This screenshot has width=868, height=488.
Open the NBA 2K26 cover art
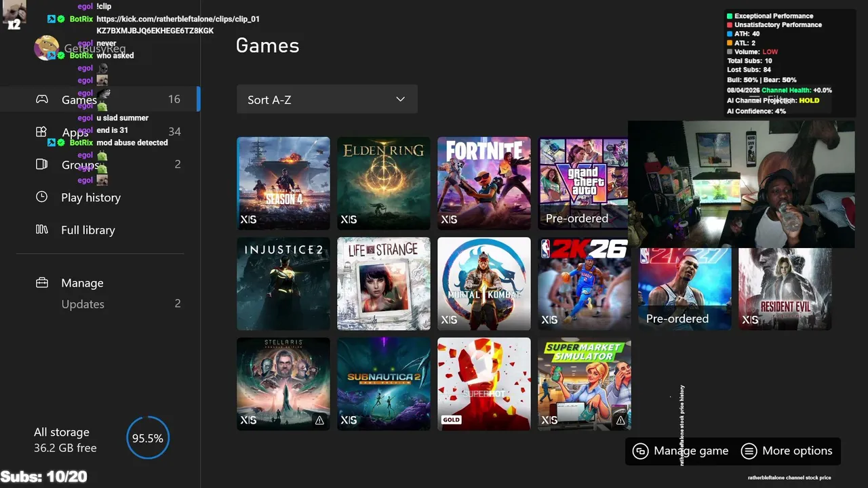[585, 283]
